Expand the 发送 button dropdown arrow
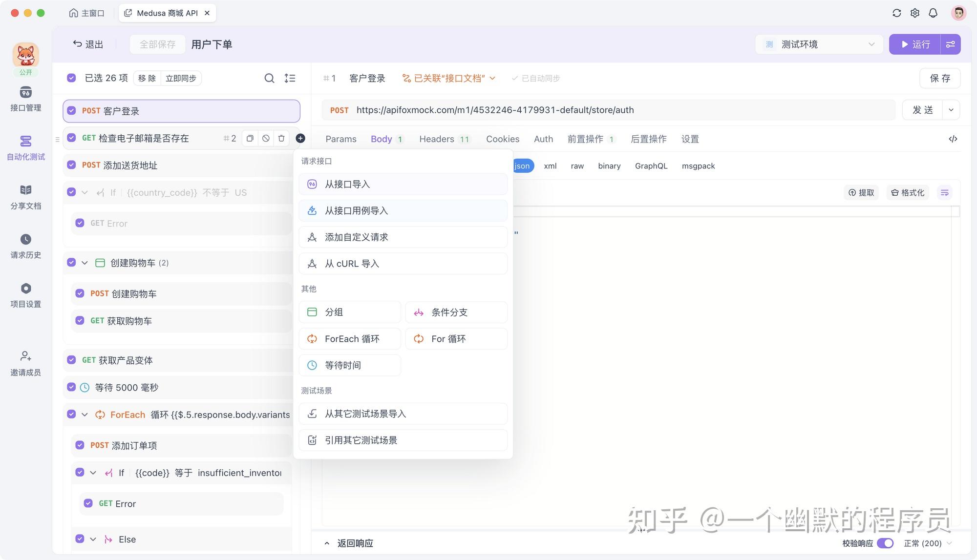 pos(951,110)
